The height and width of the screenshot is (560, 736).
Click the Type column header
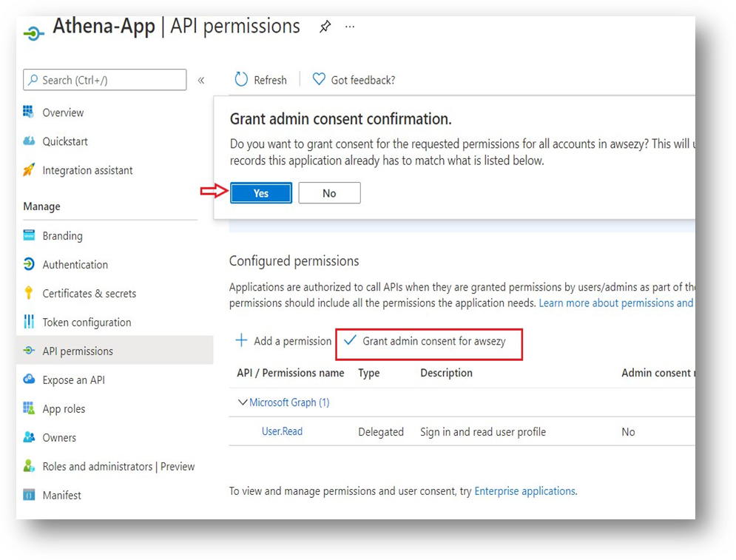click(369, 373)
